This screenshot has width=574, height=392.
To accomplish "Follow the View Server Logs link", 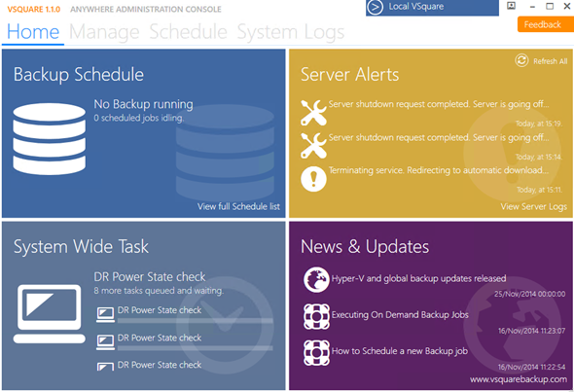I will 534,207.
